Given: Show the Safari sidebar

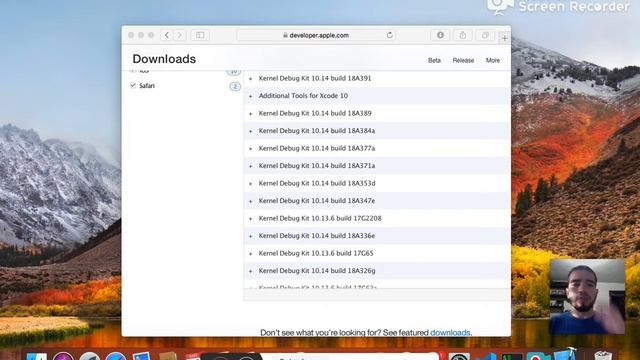Looking at the screenshot, I should [x=200, y=35].
